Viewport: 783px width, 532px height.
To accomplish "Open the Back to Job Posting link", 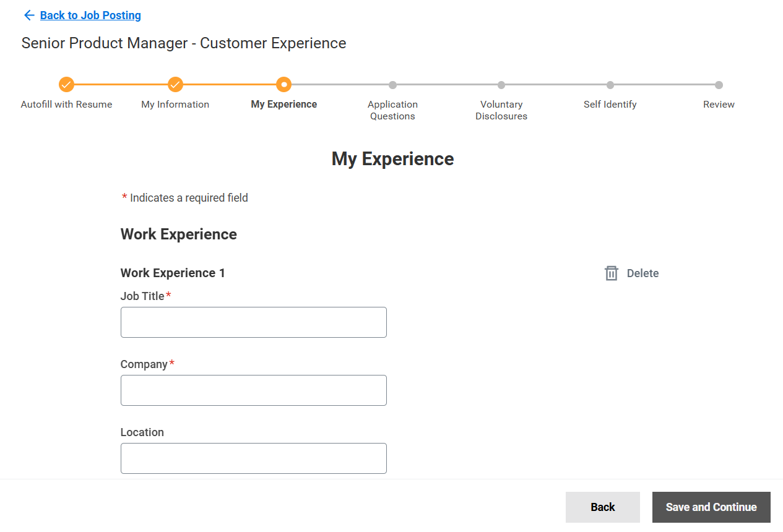I will (x=90, y=15).
